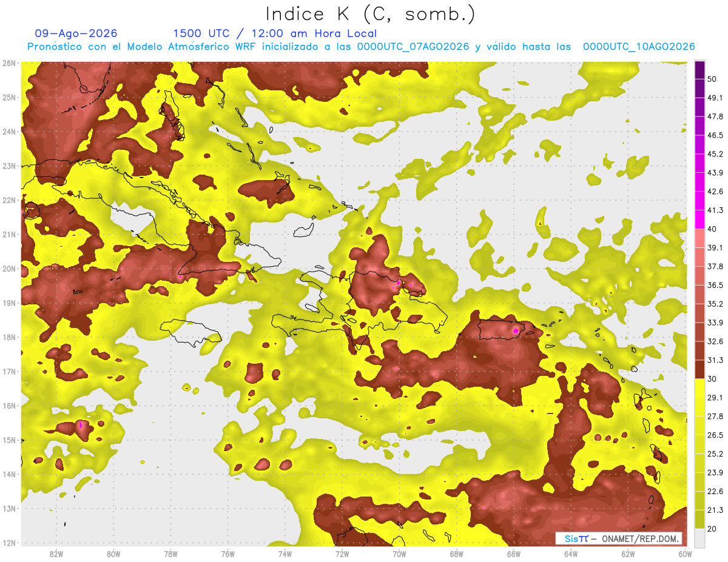Click the bright yellow swatch between 29.1 and 30
This screenshot has width=728, height=562.
[699, 388]
